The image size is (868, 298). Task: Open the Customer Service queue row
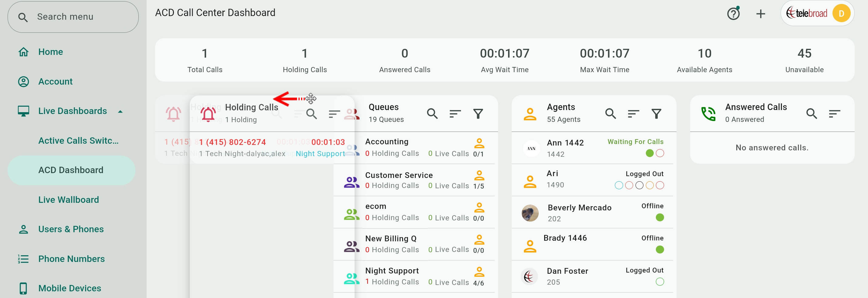tap(414, 180)
